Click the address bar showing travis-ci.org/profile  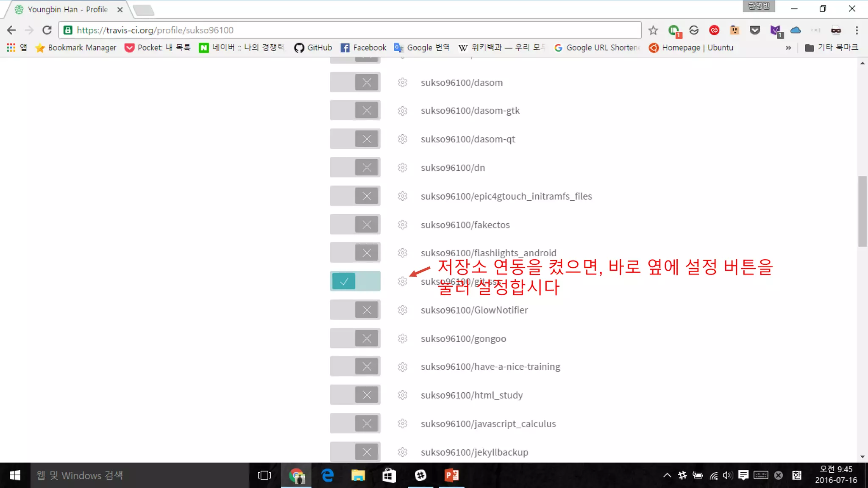[x=350, y=30]
